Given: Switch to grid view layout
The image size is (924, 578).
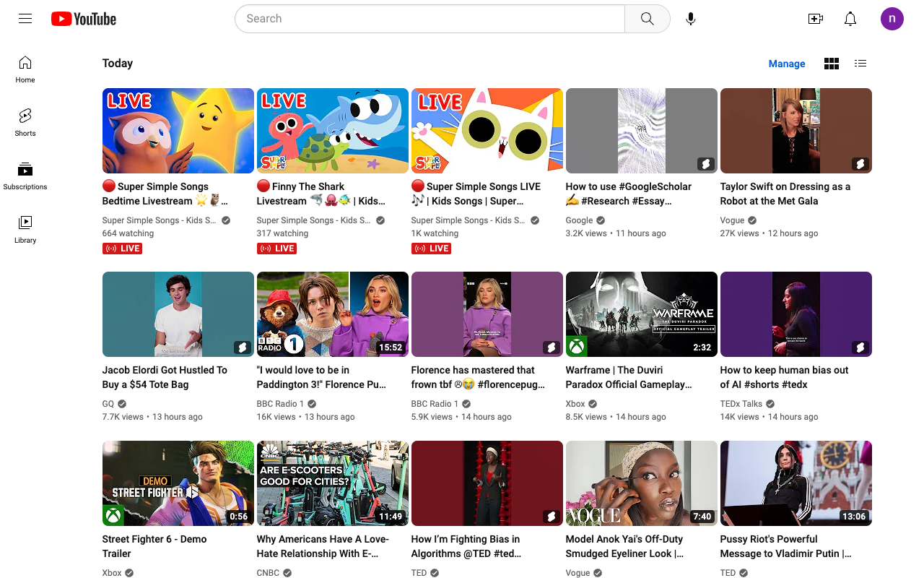Looking at the screenshot, I should click(832, 64).
